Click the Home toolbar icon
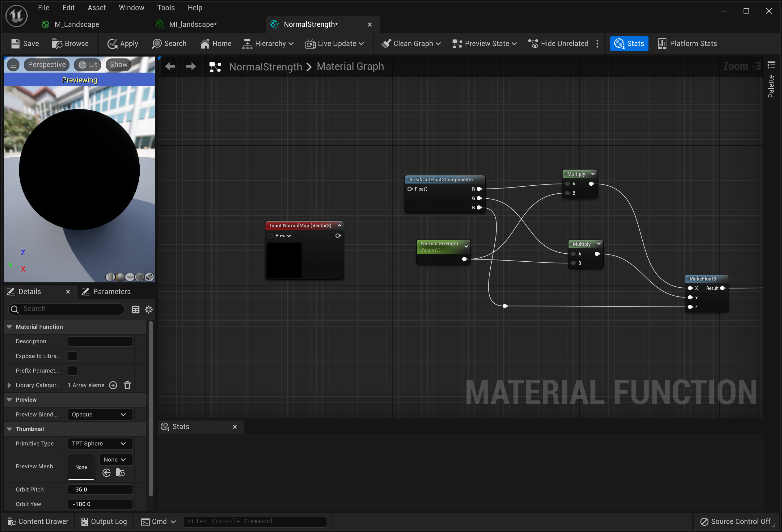The height and width of the screenshot is (532, 782). point(205,44)
